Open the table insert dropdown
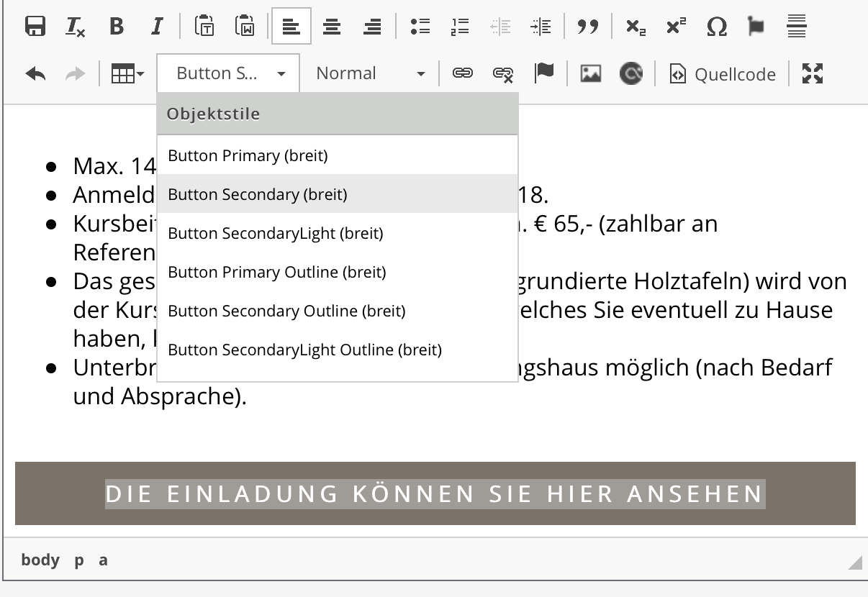The height and width of the screenshot is (597, 868). (x=127, y=73)
